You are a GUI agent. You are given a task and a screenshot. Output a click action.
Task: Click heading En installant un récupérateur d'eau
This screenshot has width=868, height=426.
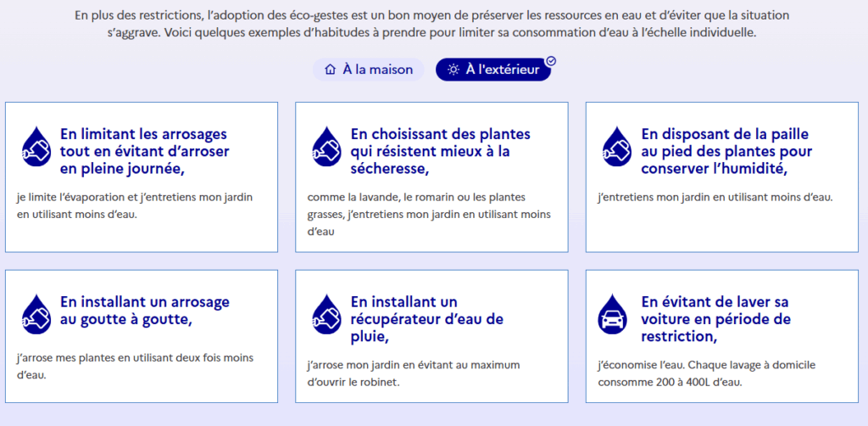pos(427,319)
